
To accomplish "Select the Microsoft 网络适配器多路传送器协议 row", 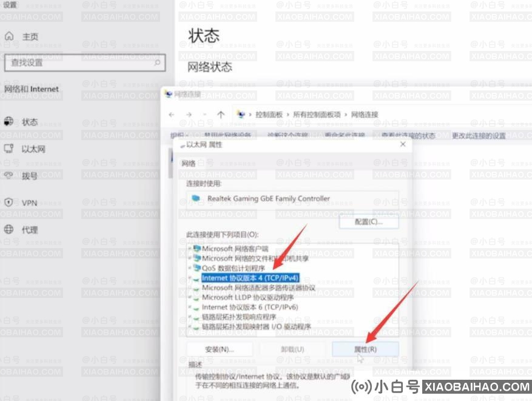I will click(x=258, y=288).
